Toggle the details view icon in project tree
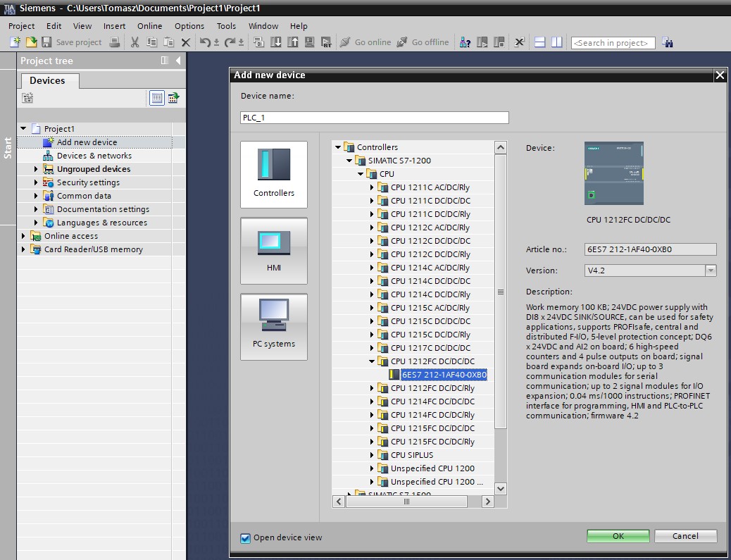The image size is (731, 560). tap(156, 98)
